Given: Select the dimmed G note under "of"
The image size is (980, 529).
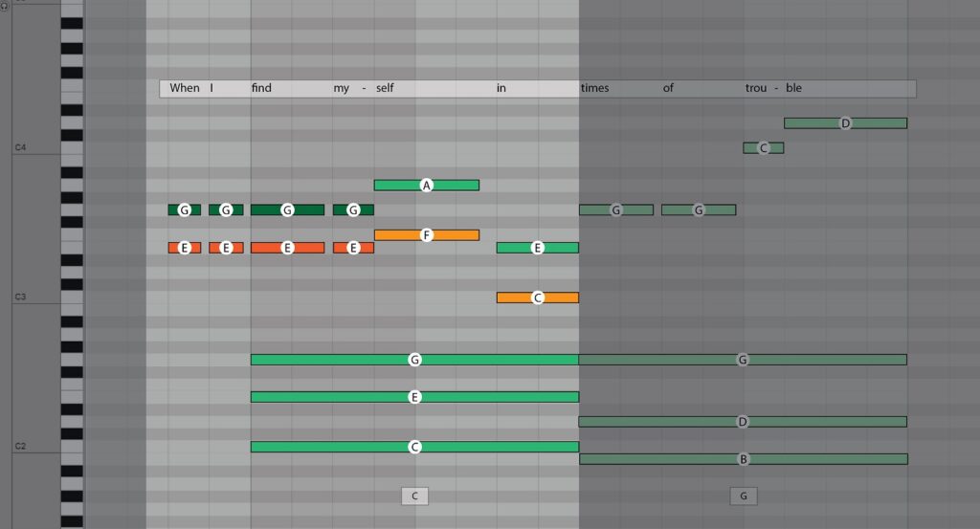Looking at the screenshot, I should [699, 209].
